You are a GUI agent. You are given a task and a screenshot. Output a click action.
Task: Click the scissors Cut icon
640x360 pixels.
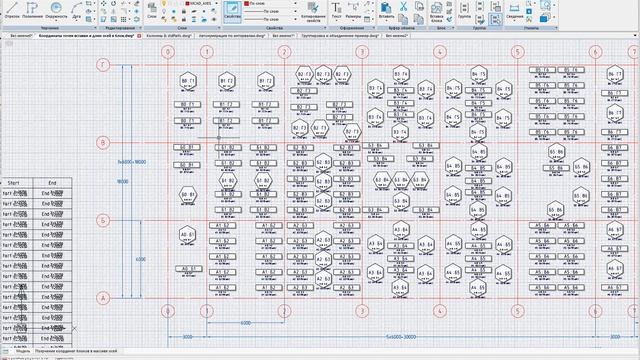tap(403, 6)
